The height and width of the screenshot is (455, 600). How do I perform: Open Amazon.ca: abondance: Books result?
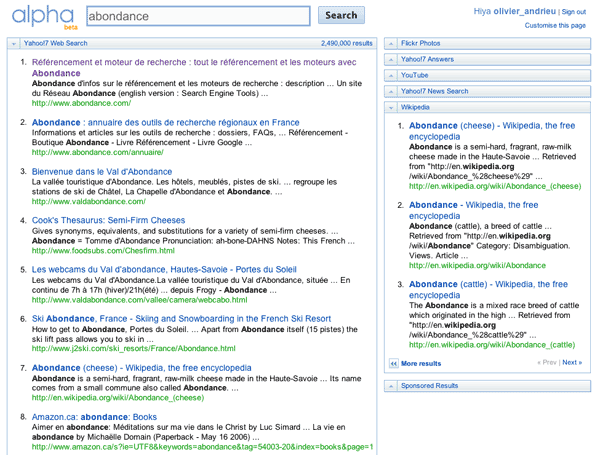pos(94,417)
